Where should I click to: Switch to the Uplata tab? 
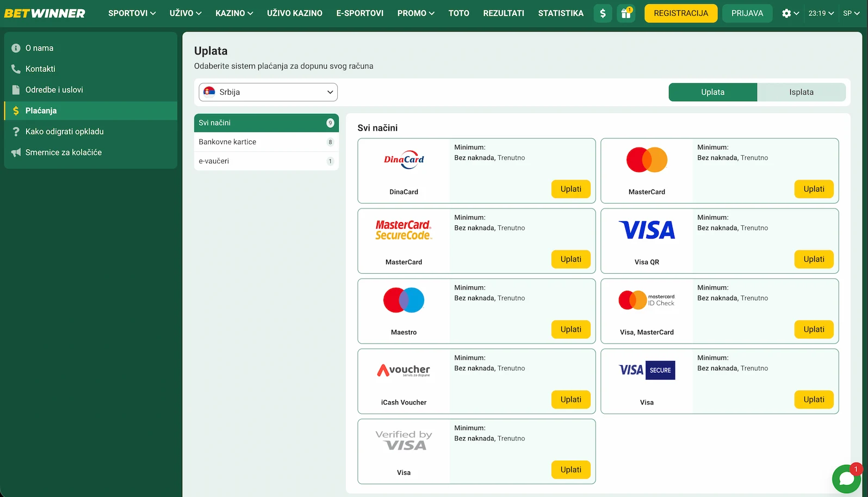713,92
